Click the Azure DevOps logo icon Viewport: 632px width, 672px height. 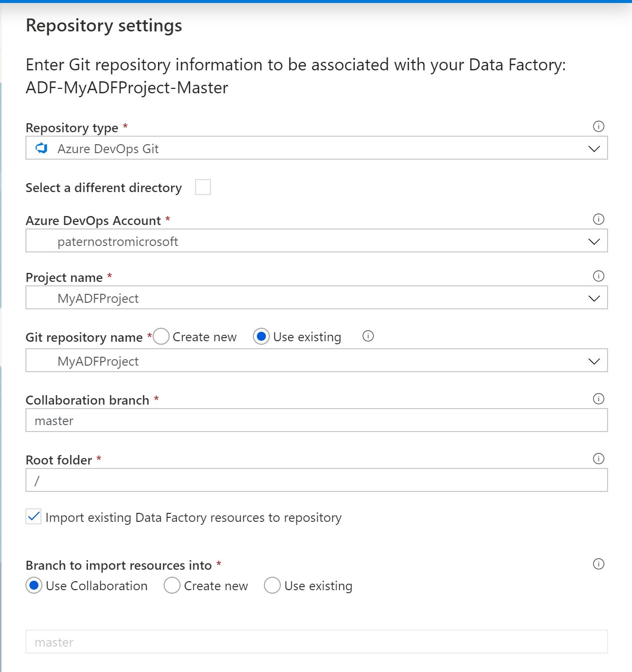point(42,148)
